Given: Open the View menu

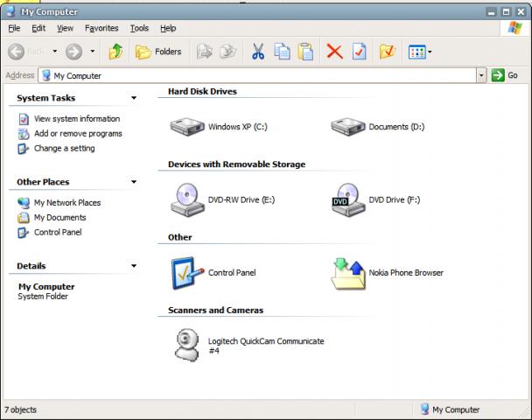Looking at the screenshot, I should [65, 28].
